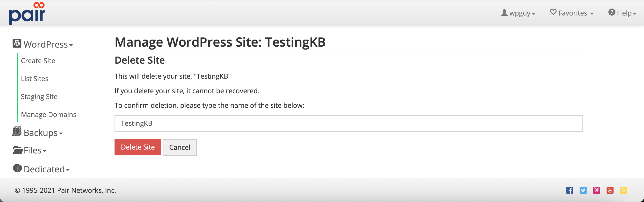
Task: Go to List Sites
Action: (x=35, y=79)
